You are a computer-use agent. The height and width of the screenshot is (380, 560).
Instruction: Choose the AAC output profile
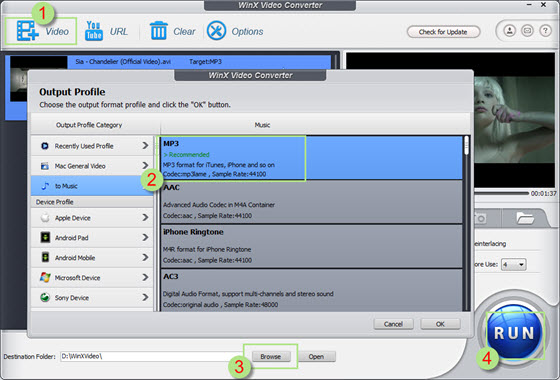(311, 202)
